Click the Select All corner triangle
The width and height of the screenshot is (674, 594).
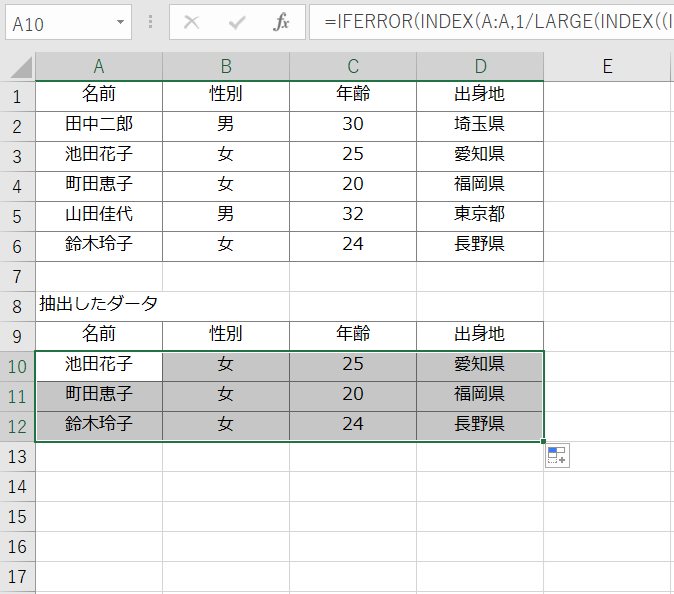pos(19,67)
